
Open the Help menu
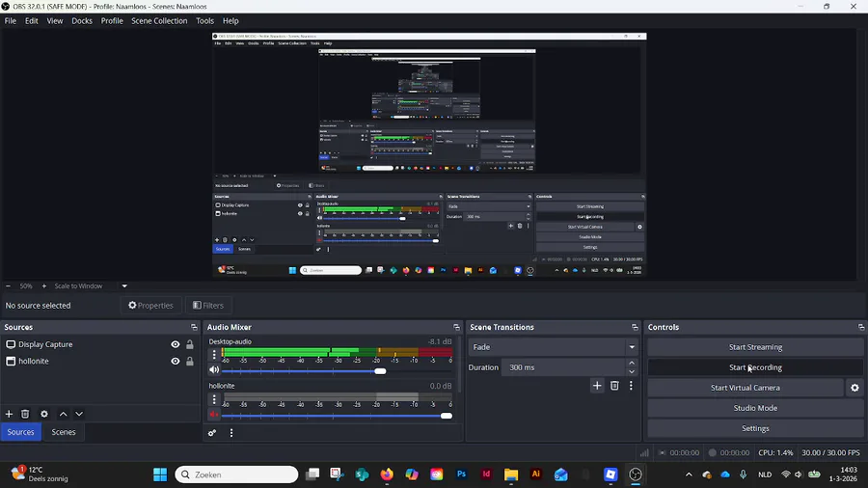click(231, 21)
